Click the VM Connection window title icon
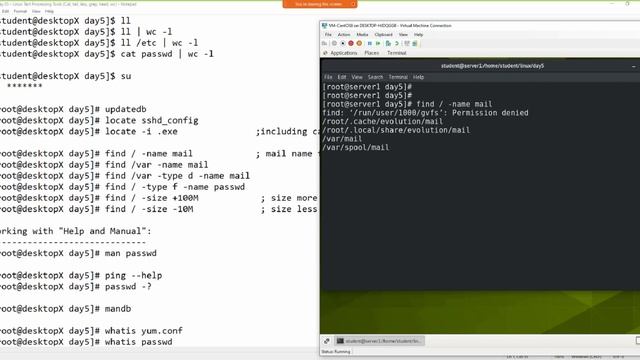Screen dimensions: 640x360 click(324, 25)
